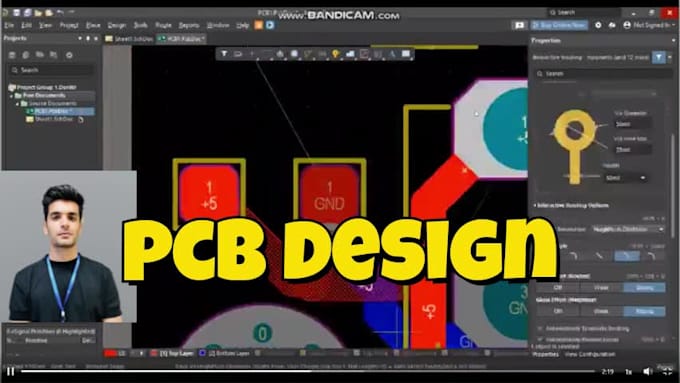Open the width dropdown under the via preview
Viewport: 680px width, 383px height.
pyautogui.click(x=642, y=178)
